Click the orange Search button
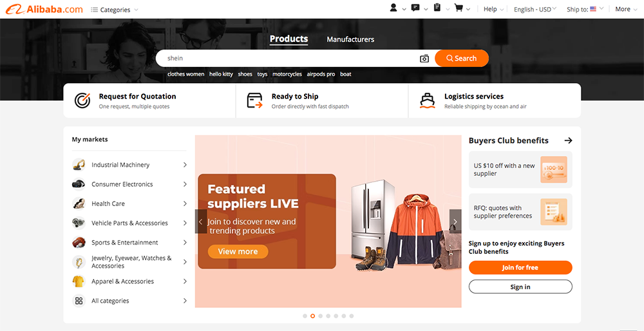 tap(462, 59)
